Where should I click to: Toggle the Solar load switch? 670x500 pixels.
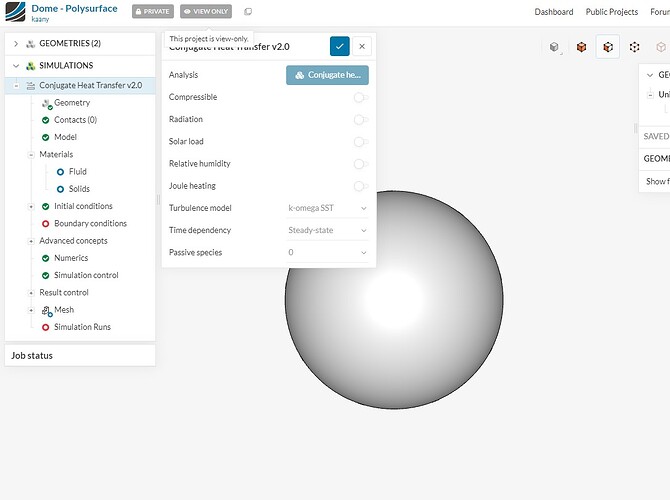[x=361, y=142]
